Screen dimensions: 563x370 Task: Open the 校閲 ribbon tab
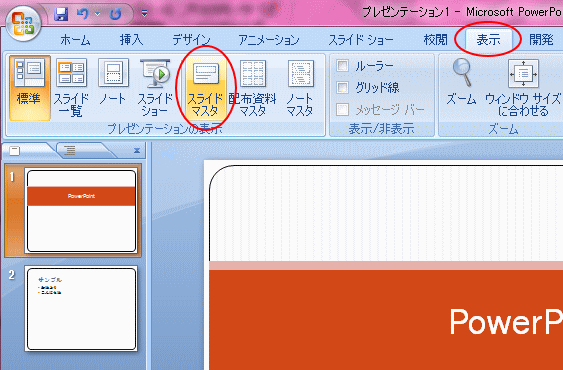(x=436, y=40)
